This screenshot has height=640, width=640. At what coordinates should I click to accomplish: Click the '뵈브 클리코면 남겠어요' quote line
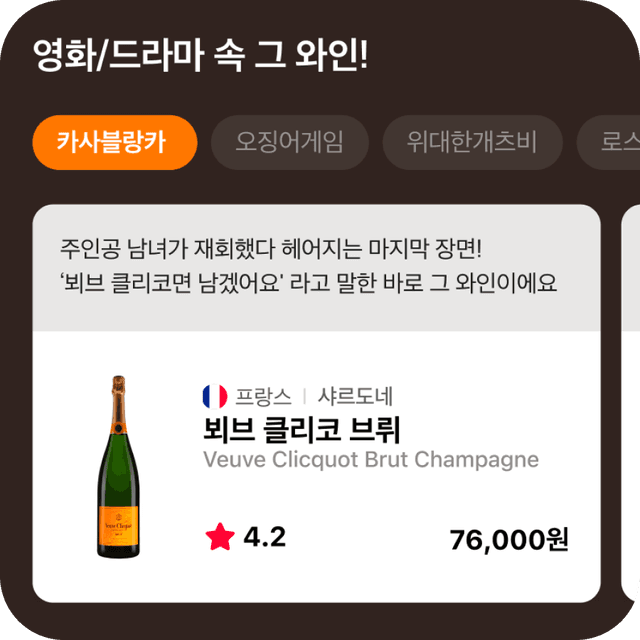click(308, 281)
